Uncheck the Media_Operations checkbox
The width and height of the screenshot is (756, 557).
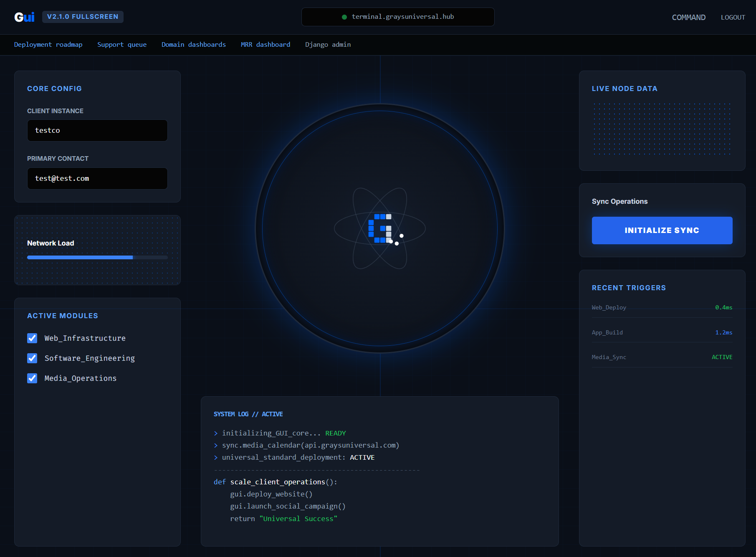click(32, 378)
